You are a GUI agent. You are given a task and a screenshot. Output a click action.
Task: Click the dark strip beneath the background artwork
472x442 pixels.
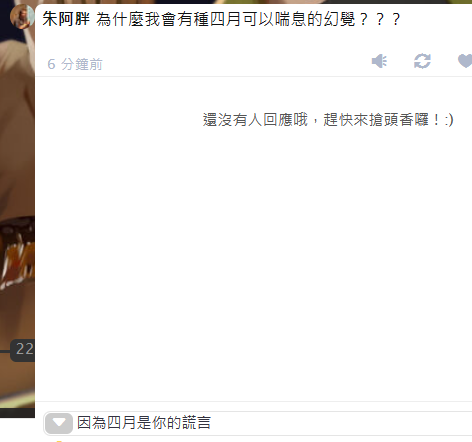point(17,413)
